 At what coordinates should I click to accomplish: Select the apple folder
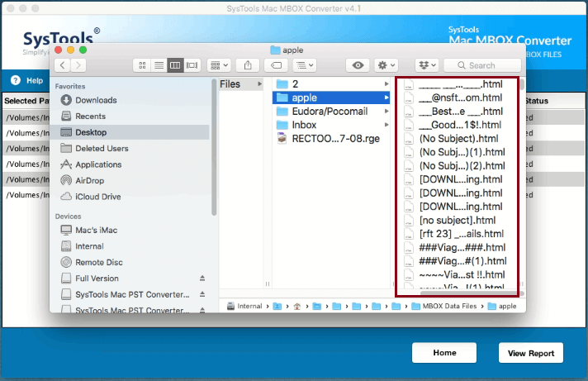pos(330,98)
